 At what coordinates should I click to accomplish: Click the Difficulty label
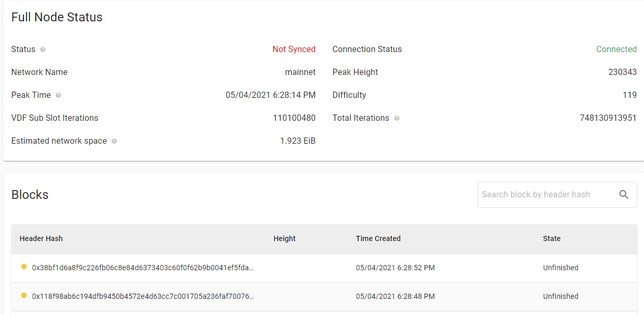(x=349, y=95)
